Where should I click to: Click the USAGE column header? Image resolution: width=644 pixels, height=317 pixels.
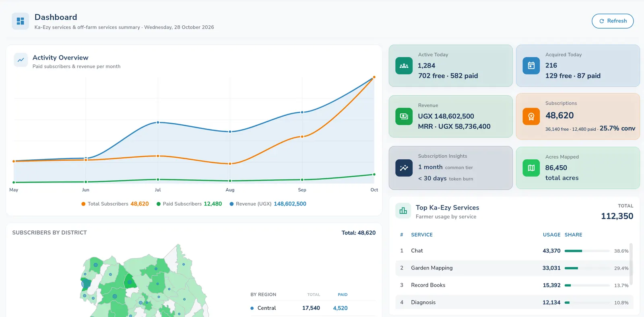pos(551,235)
